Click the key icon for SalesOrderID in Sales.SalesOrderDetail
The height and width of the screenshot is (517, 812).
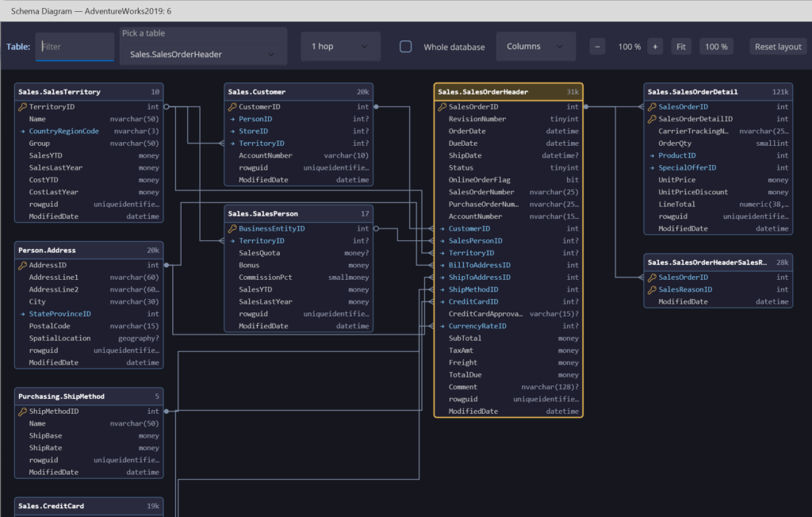[652, 107]
